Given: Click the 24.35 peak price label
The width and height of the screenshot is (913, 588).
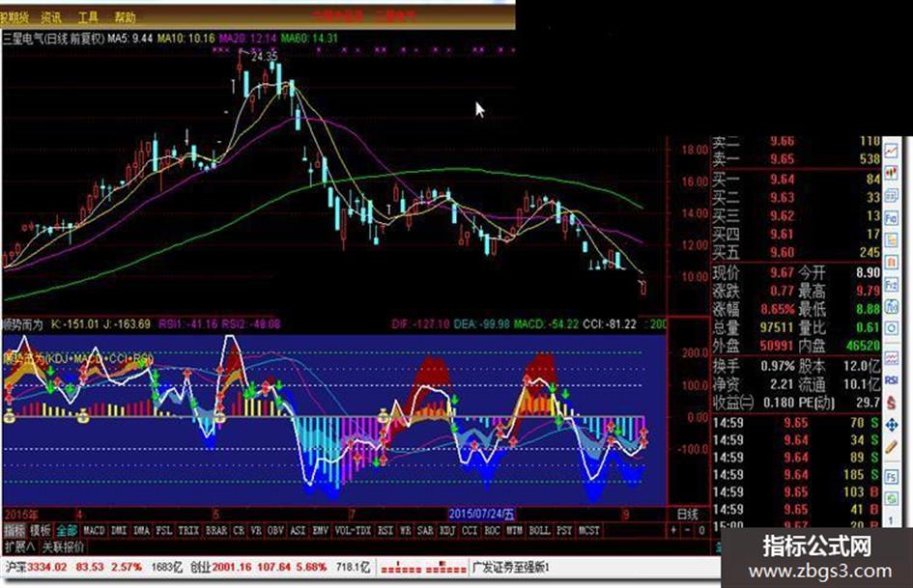Looking at the screenshot, I should coord(265,56).
